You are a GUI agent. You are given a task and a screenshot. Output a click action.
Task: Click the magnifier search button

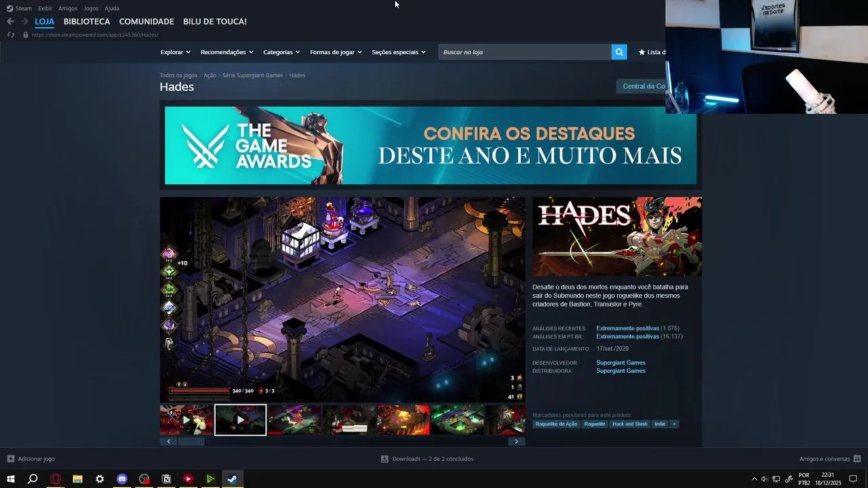point(619,52)
